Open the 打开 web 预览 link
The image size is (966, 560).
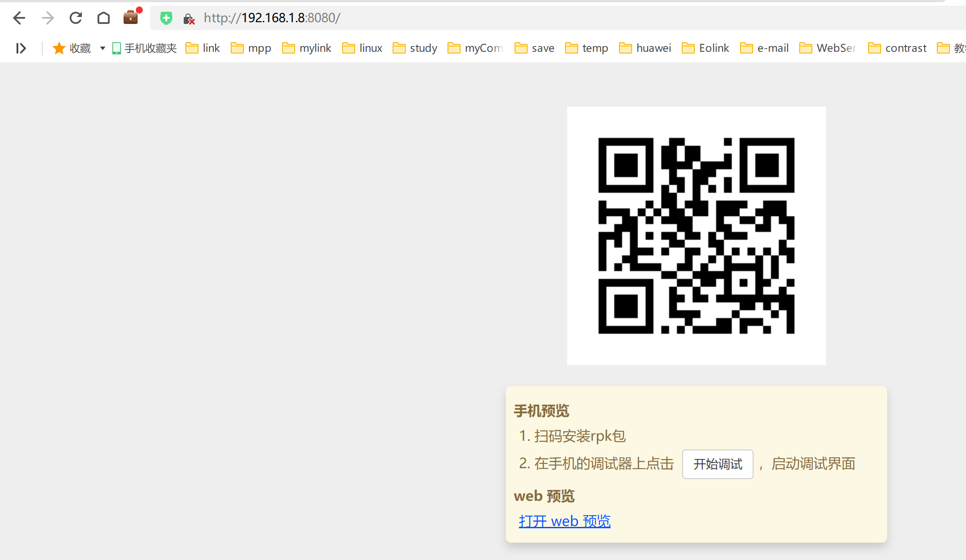coord(565,521)
